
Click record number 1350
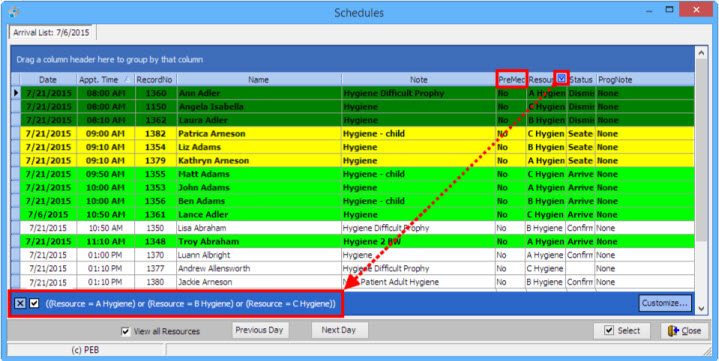(155, 228)
